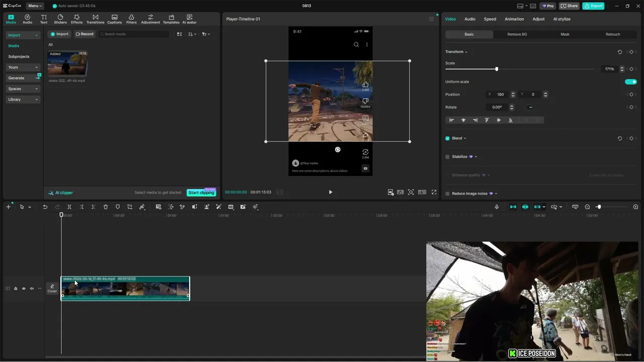Click the player zoom-to-fit magnifier icon

point(411,192)
